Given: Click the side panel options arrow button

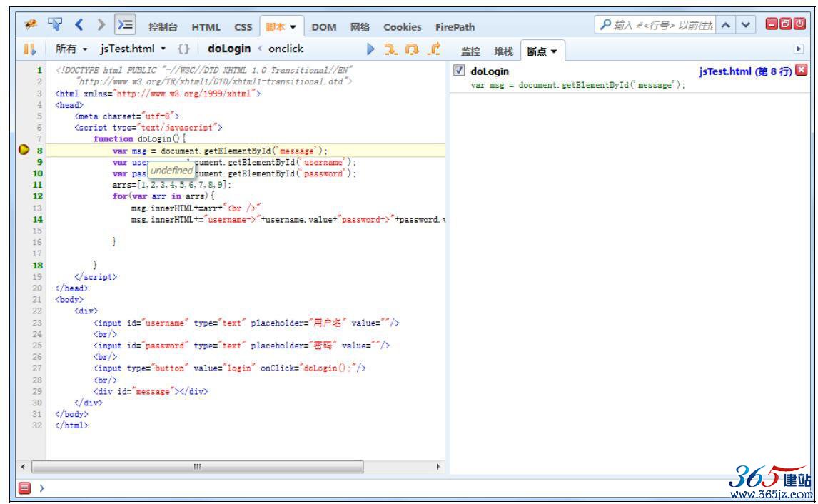Looking at the screenshot, I should point(799,49).
